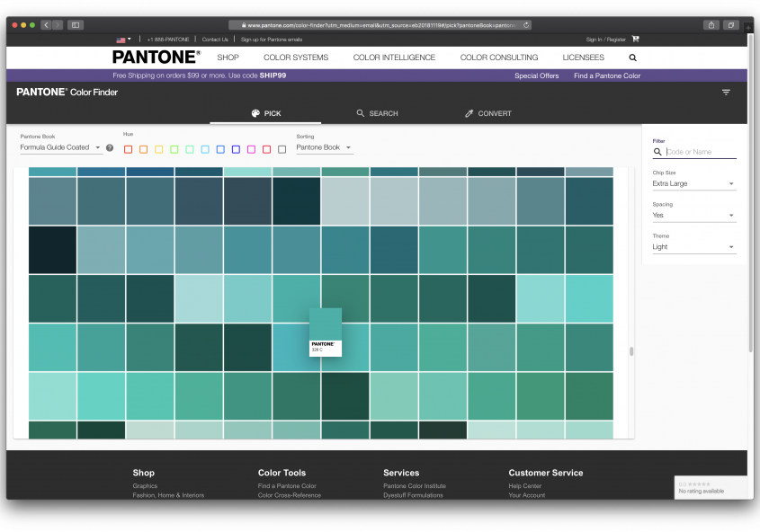Switch to the PICK tab
This screenshot has height=532, width=760.
click(265, 113)
